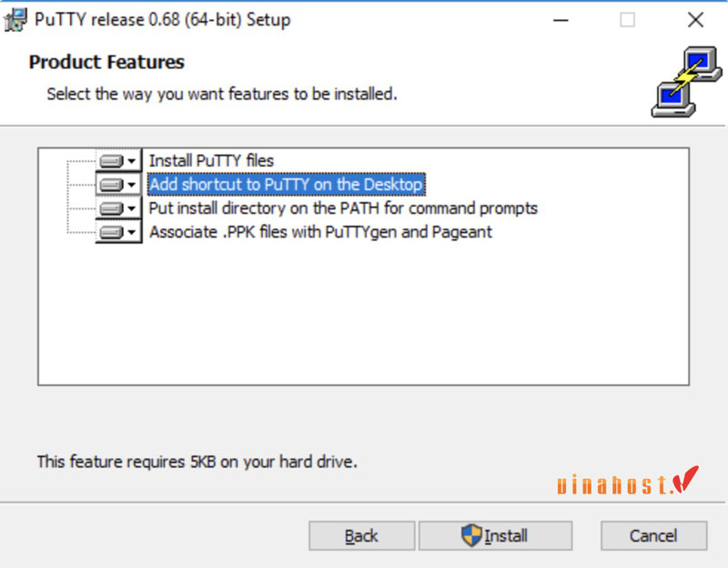Click drive icon beside Install PuTTY files
Screen dimensions: 728x568
[111, 161]
